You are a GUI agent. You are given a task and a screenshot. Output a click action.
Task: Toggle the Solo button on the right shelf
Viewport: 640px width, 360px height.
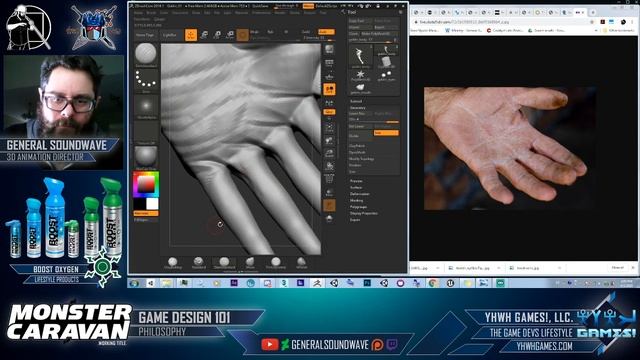pos(329,219)
